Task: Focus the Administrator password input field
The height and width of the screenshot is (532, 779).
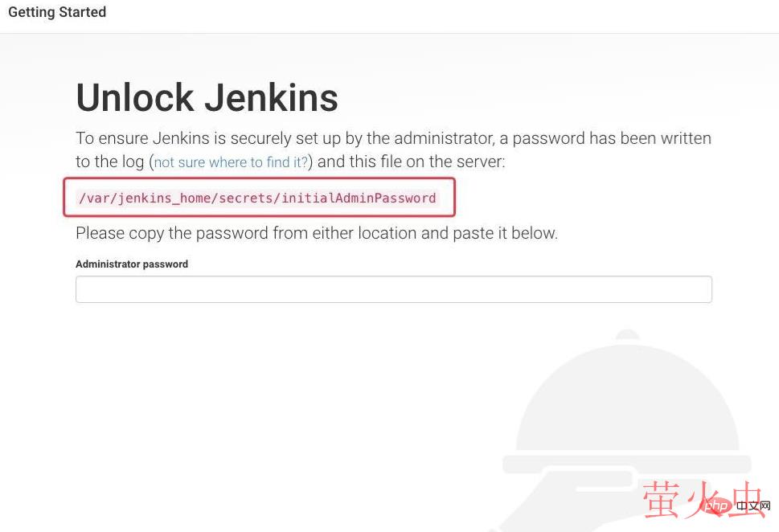Action: click(393, 289)
